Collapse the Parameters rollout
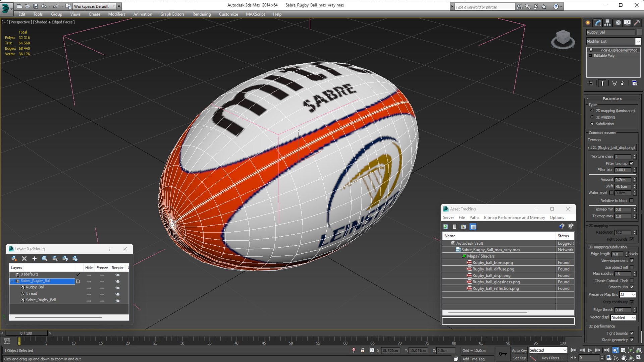Screen dimensions: 644x362 click(x=612, y=99)
